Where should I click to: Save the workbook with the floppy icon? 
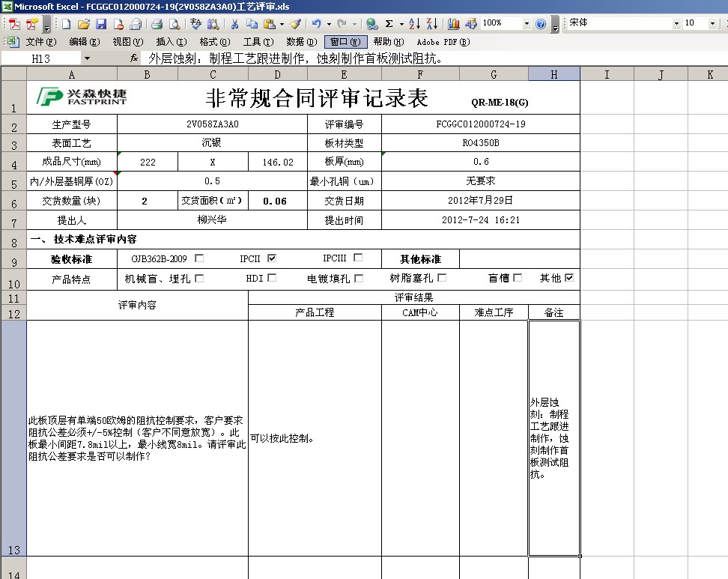101,24
